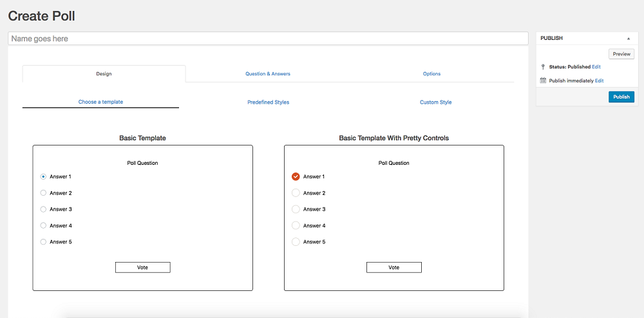Click the blue Publish button
The height and width of the screenshot is (318, 644).
click(x=621, y=97)
